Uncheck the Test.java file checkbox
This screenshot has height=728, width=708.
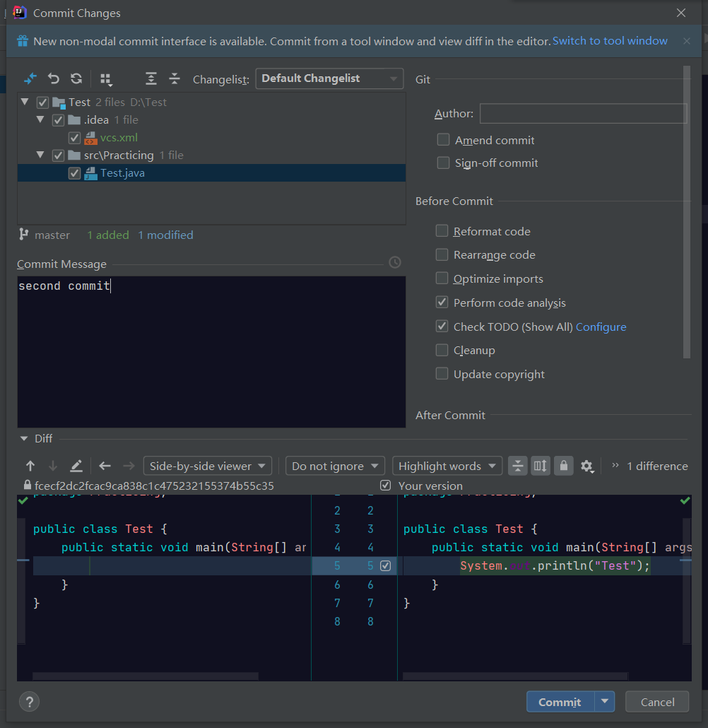pyautogui.click(x=74, y=173)
